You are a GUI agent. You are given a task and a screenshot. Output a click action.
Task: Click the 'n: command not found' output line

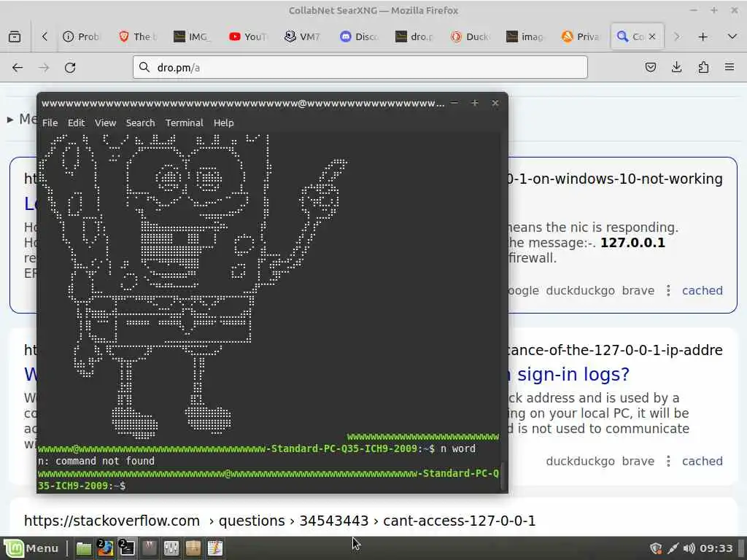coord(96,461)
